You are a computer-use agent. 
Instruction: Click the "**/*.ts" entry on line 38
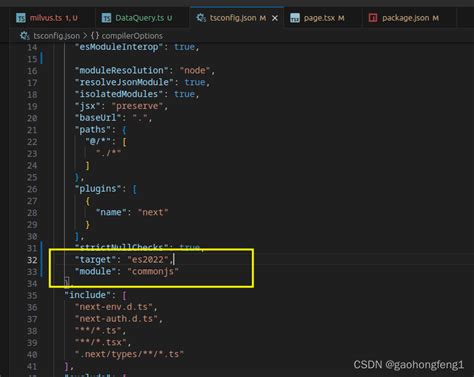click(x=98, y=330)
